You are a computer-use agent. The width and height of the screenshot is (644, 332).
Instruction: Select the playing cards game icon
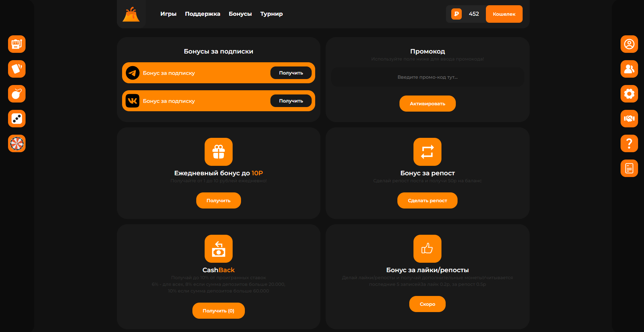pos(17,69)
